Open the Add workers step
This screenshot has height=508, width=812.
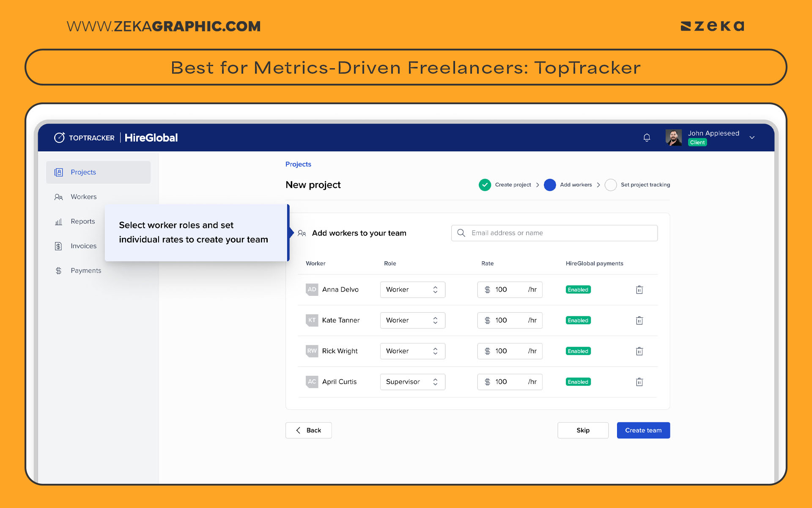click(576, 185)
